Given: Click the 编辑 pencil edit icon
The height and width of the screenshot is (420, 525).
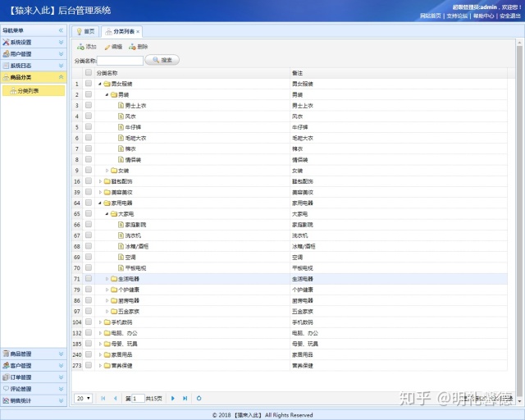Looking at the screenshot, I should 107,48.
